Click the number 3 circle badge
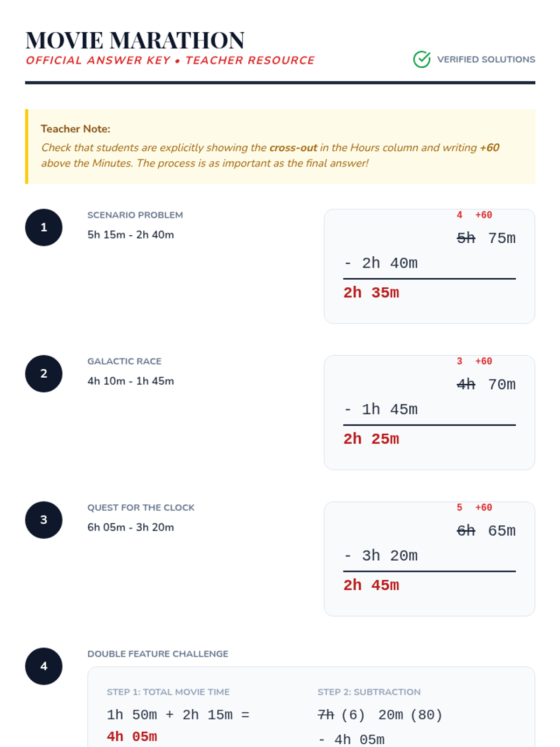The image size is (560, 747). (x=44, y=520)
